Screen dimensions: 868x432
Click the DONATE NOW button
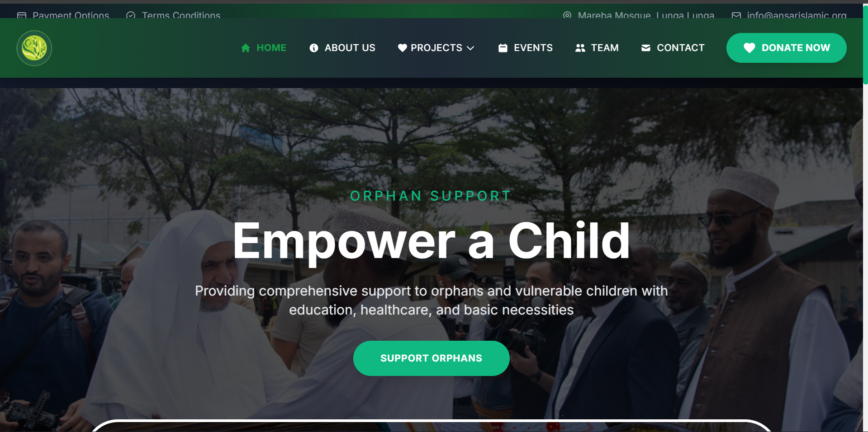pyautogui.click(x=787, y=48)
